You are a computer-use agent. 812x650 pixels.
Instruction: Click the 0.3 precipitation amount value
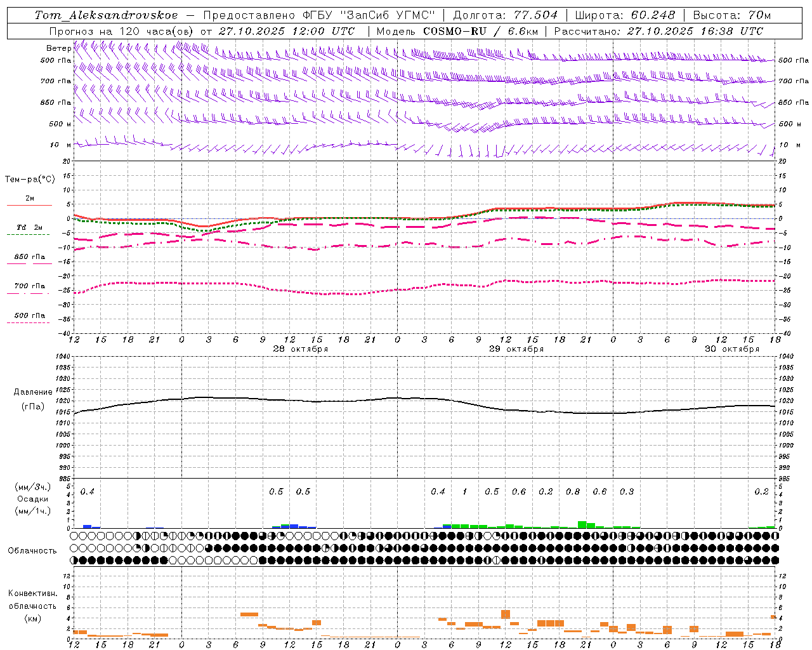(x=627, y=492)
